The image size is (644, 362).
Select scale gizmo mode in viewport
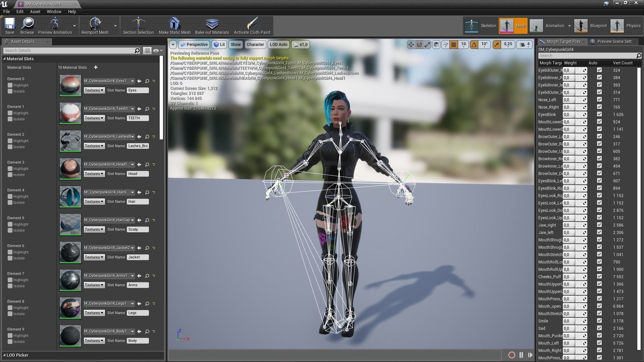pos(427,45)
